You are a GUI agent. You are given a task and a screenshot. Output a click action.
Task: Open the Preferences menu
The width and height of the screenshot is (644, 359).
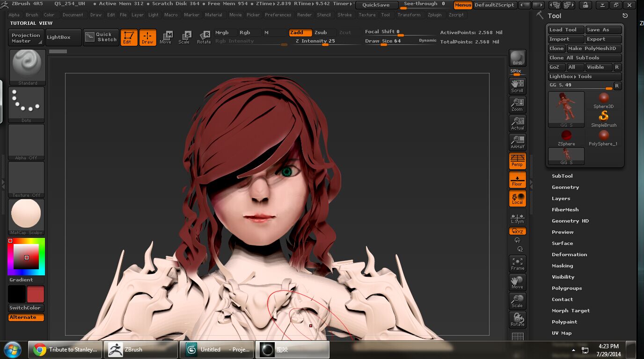[278, 15]
